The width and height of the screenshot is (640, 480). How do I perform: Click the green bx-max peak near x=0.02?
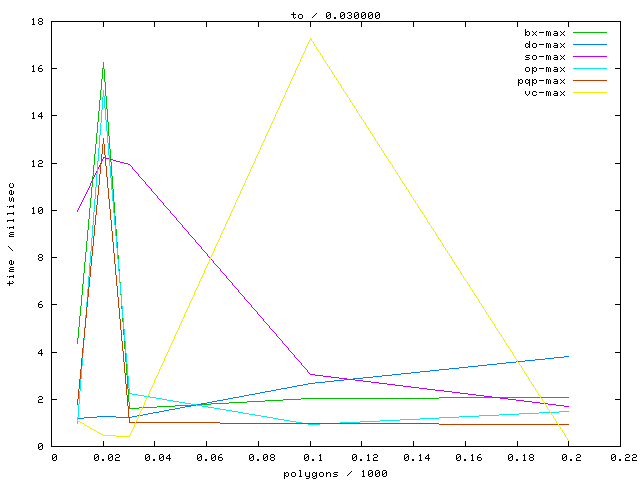point(103,63)
